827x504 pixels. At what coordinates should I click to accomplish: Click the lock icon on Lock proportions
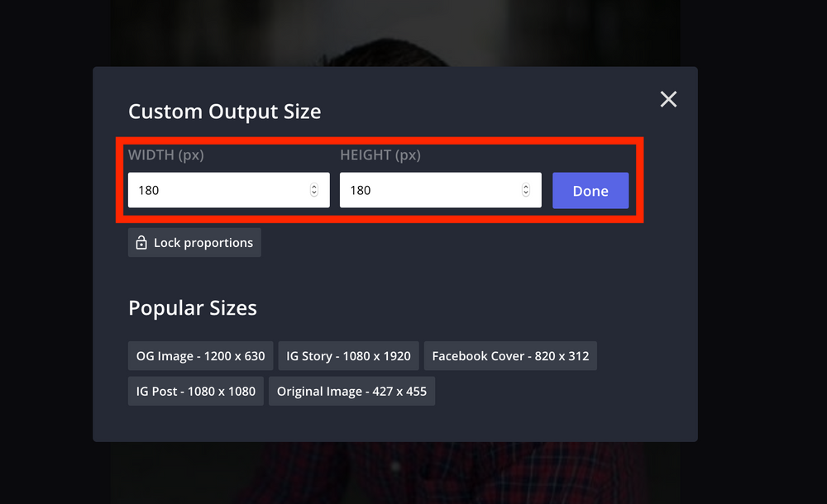point(141,242)
